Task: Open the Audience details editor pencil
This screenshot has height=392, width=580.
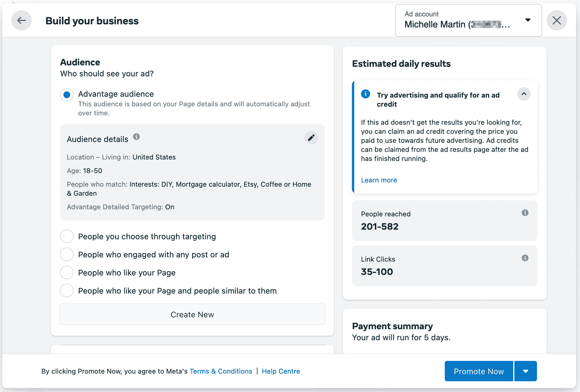Action: [311, 138]
